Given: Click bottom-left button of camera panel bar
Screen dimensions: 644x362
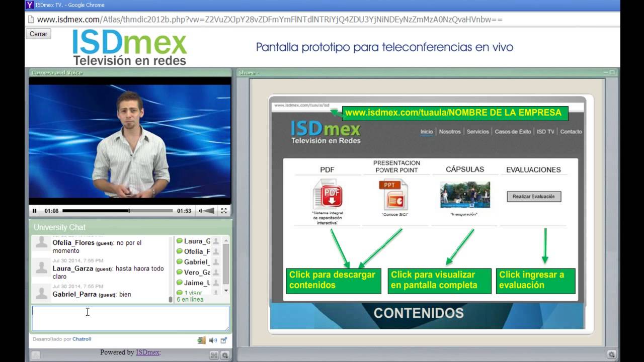Looking at the screenshot, I should (36, 355).
